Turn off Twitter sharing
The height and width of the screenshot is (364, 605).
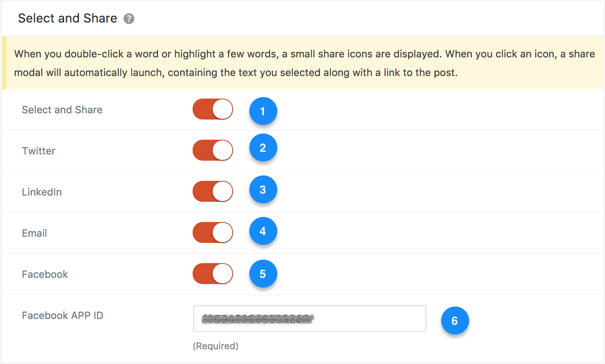(x=212, y=150)
